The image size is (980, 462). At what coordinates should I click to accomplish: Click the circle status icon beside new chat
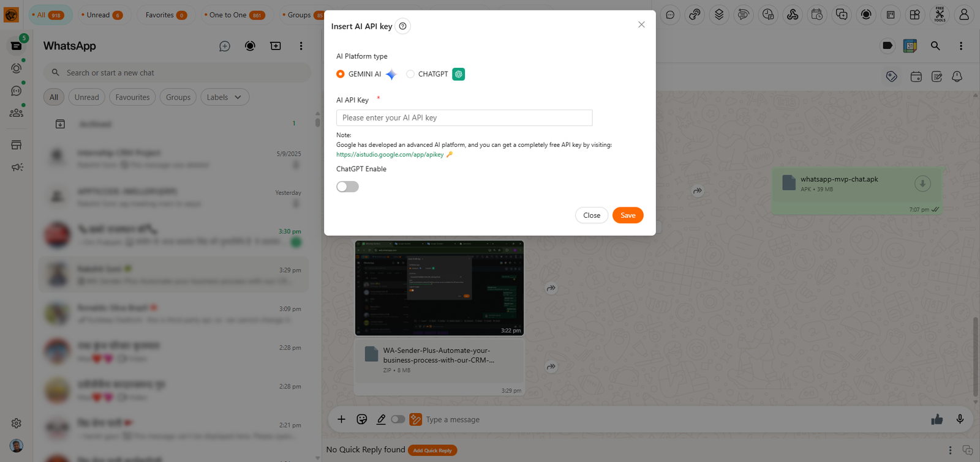click(x=250, y=46)
